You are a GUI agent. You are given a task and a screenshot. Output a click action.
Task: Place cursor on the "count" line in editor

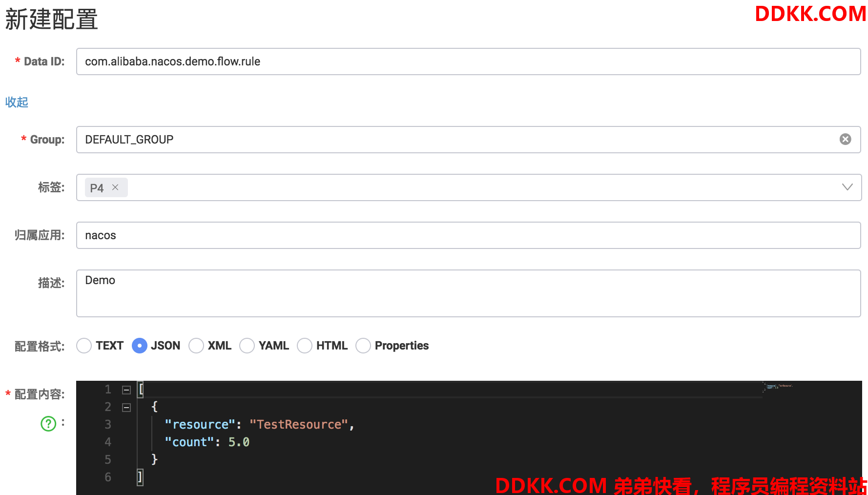(207, 442)
